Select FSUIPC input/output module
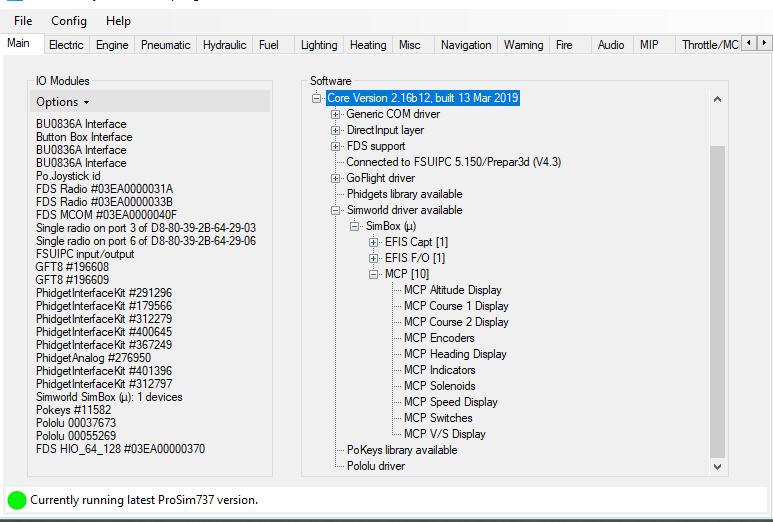The width and height of the screenshot is (773, 522). pyautogui.click(x=85, y=254)
